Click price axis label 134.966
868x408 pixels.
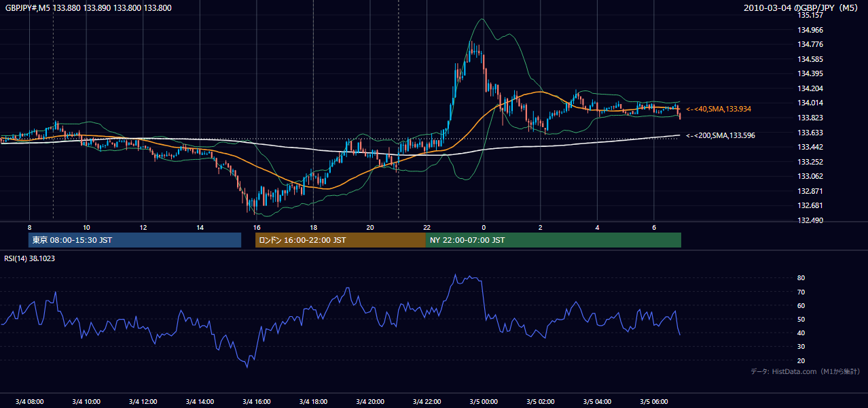click(810, 30)
